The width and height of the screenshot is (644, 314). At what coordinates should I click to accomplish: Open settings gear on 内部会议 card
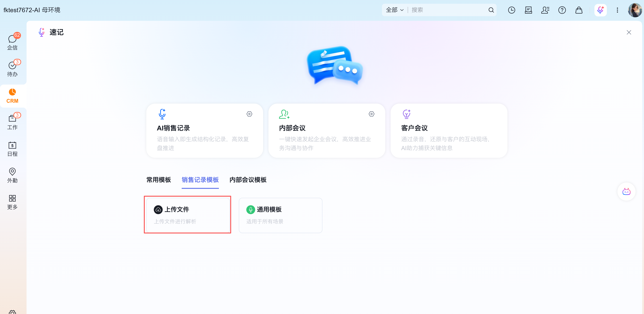pos(372,114)
